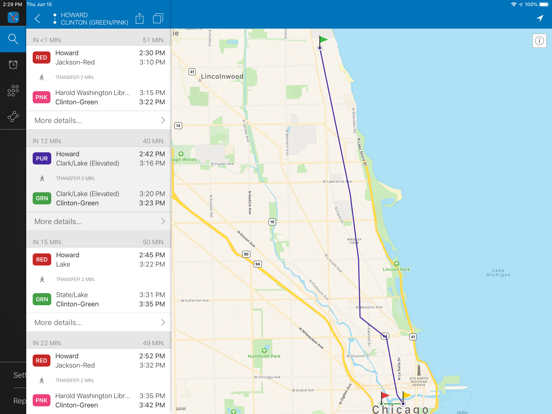The image size is (552, 414).
Task: Check the battery indicator in status bar
Action: (544, 4)
